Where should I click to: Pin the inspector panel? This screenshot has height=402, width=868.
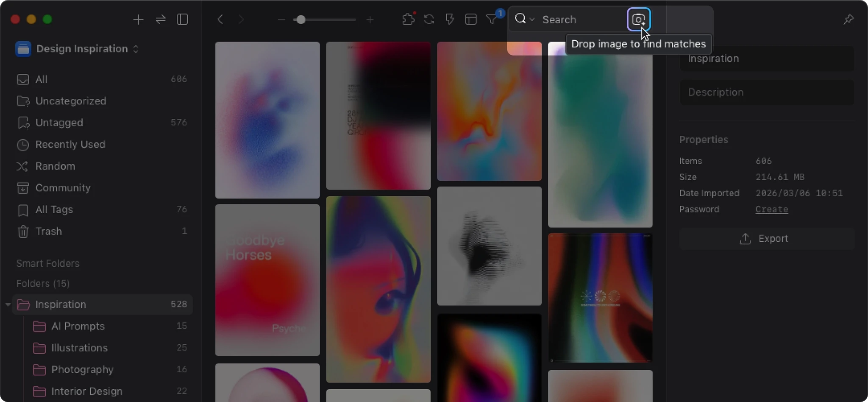pos(848,20)
